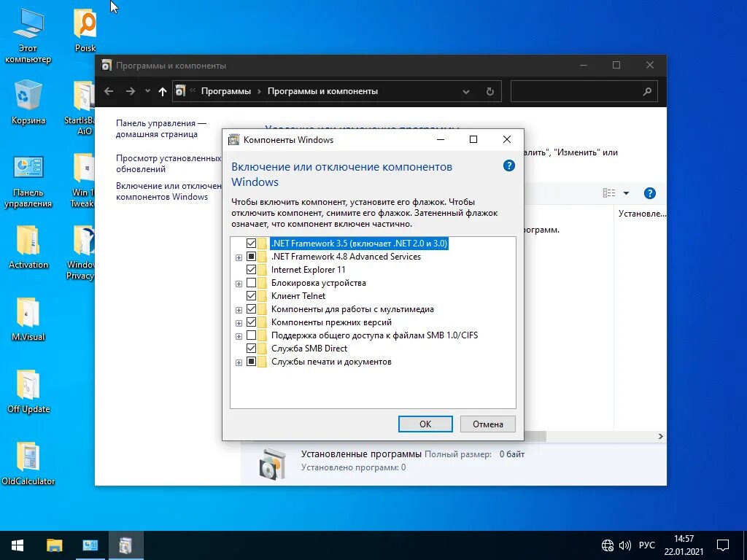Select the Poisk desktop folder icon
This screenshot has width=747, height=560.
pos(85,31)
